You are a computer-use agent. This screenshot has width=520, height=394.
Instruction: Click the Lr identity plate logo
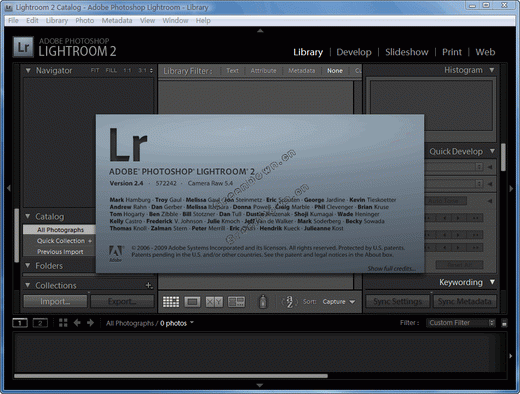pos(23,47)
